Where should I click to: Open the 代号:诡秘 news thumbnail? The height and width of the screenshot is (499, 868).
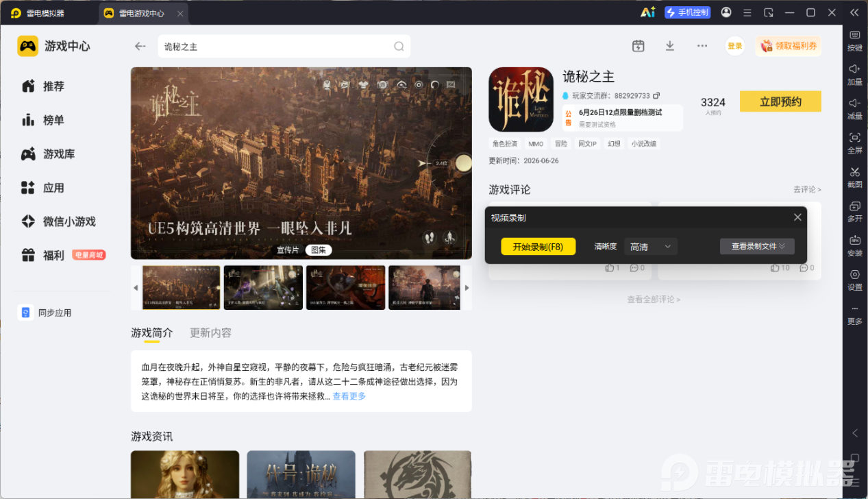coord(301,474)
